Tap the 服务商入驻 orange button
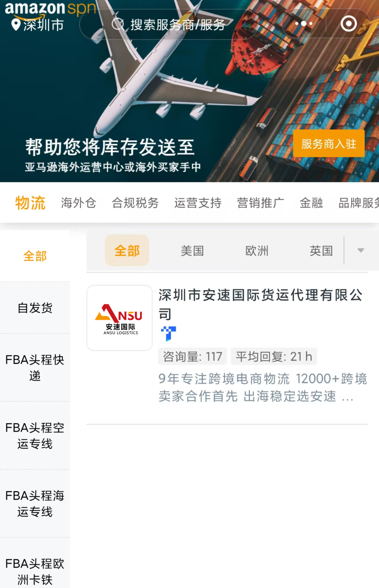 [x=329, y=143]
